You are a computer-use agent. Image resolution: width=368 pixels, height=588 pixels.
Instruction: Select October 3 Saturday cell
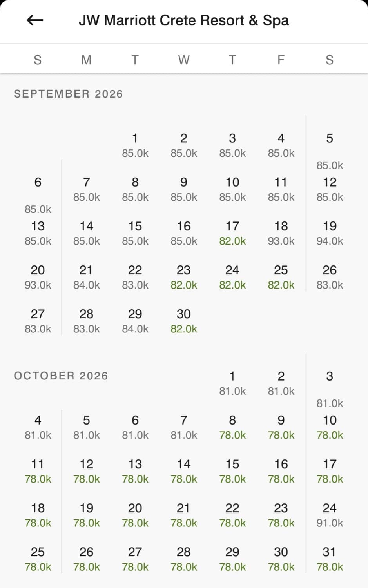click(330, 389)
